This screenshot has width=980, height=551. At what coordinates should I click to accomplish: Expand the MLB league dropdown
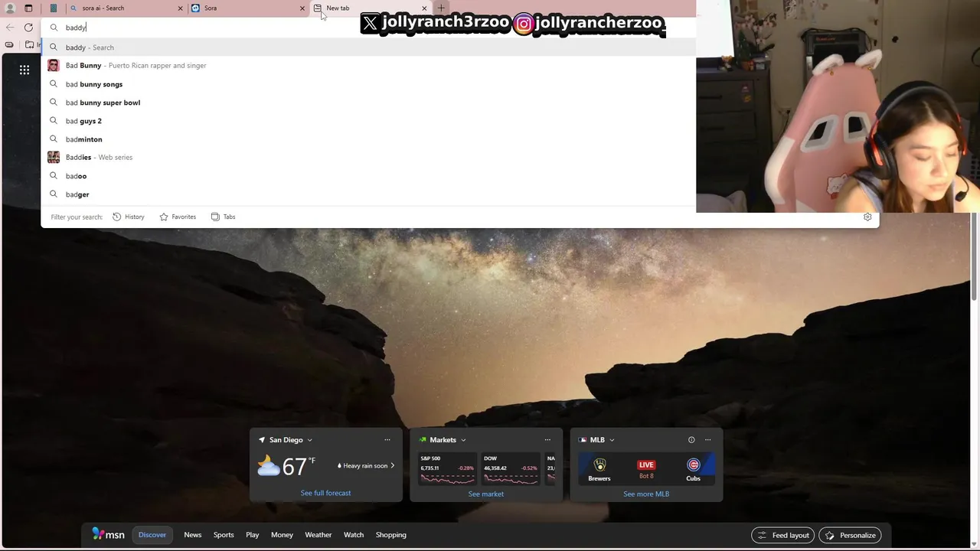[x=612, y=440]
